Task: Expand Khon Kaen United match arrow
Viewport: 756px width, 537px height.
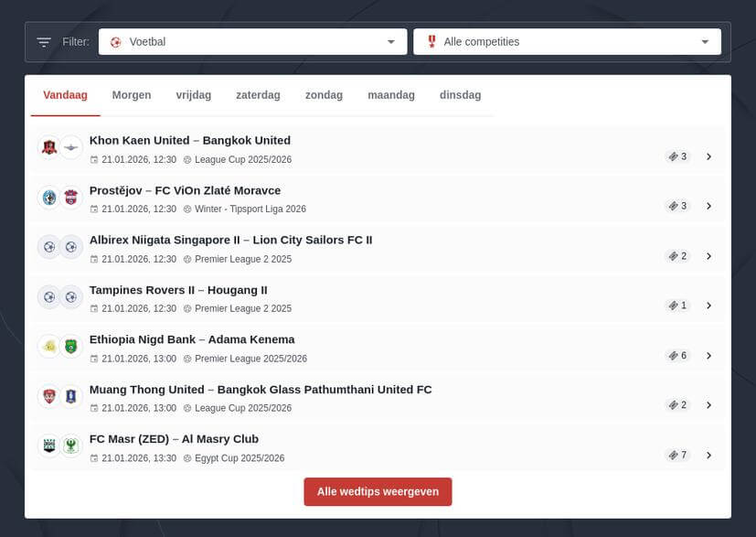Action: tap(708, 156)
